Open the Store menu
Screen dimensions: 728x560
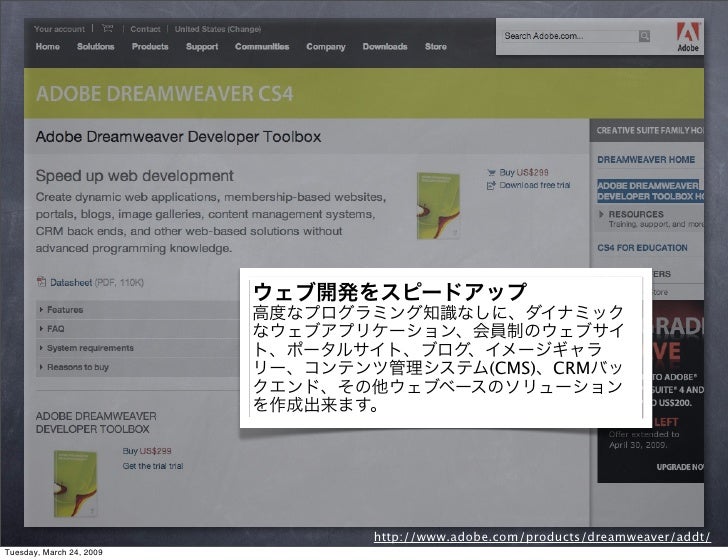[x=436, y=46]
